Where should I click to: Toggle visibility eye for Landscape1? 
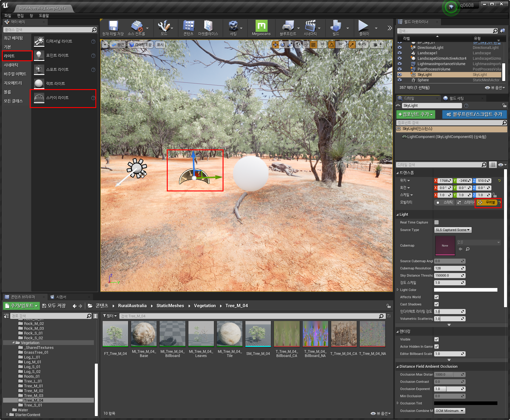pyautogui.click(x=400, y=53)
